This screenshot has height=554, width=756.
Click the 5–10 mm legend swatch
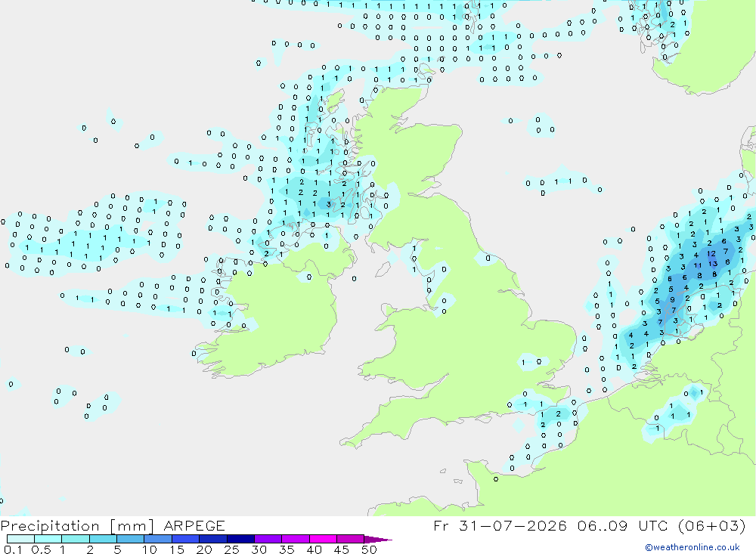click(131, 539)
